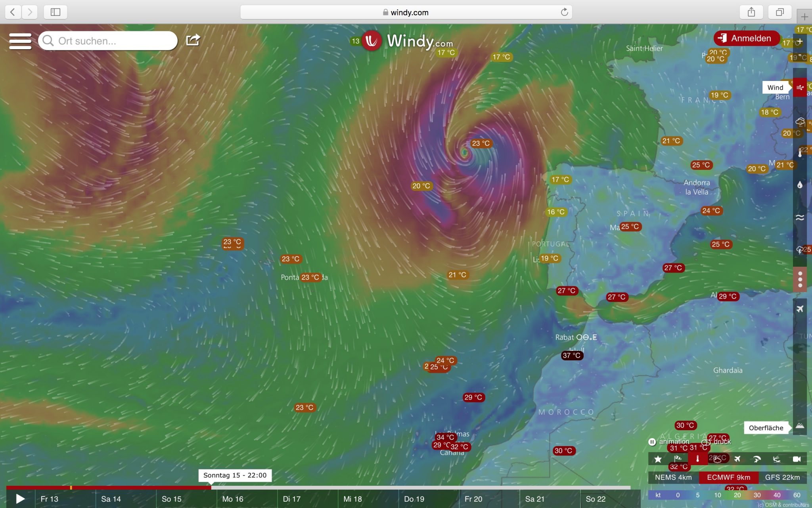Pause the particle animation toggle
The height and width of the screenshot is (508, 812).
(x=652, y=442)
